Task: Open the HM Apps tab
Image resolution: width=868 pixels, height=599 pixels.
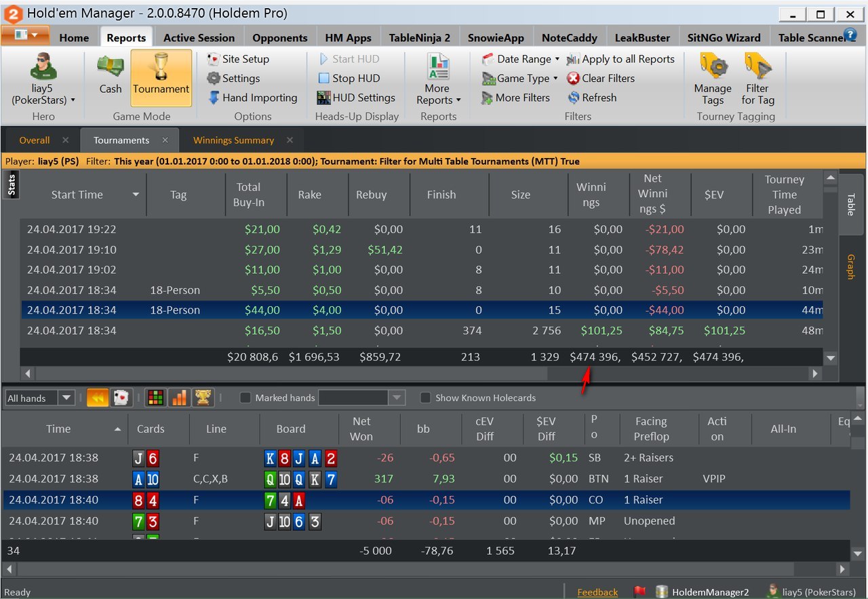Action: (349, 38)
